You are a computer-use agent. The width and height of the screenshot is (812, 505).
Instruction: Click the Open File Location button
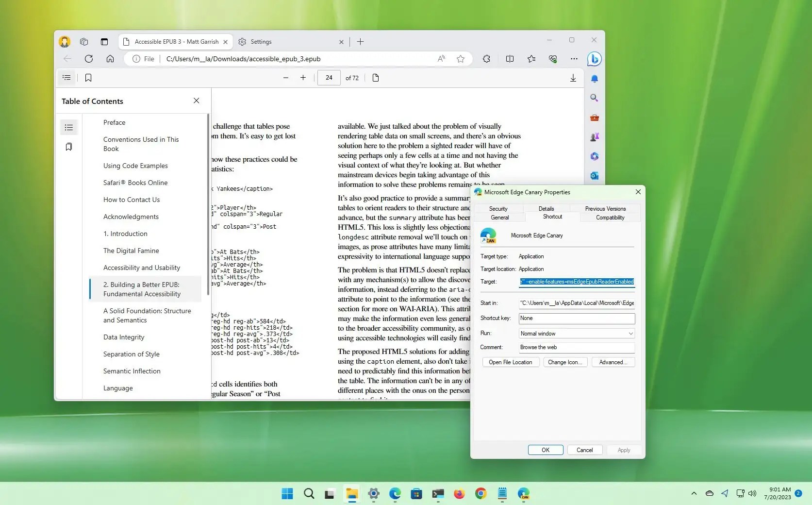pos(510,362)
